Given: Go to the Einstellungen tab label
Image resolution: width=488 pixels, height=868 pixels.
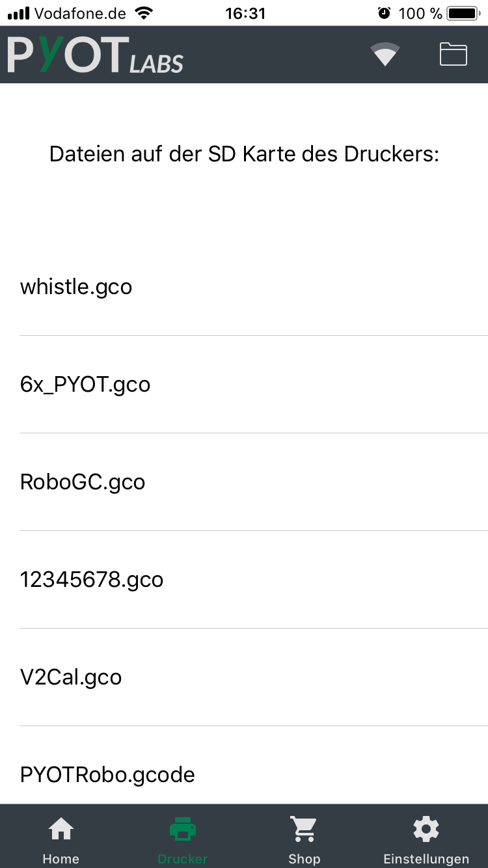Looking at the screenshot, I should [x=426, y=859].
